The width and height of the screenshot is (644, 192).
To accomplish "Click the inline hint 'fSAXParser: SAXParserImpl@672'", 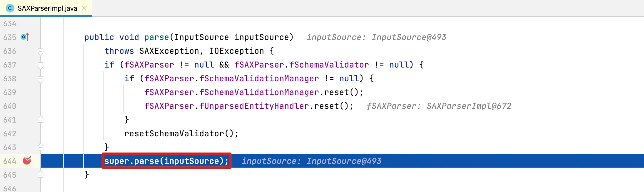I will coord(439,106).
